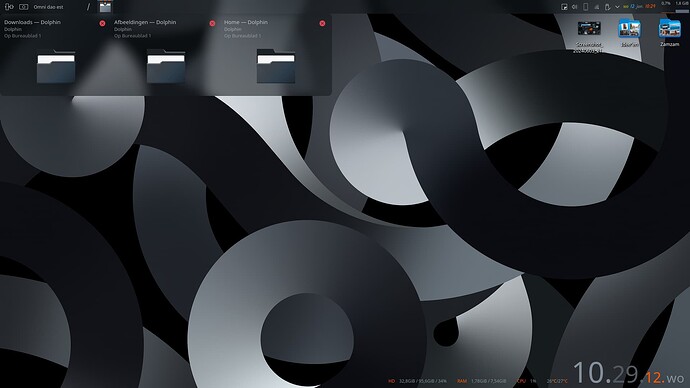Click the phone device tray icon

[586, 7]
